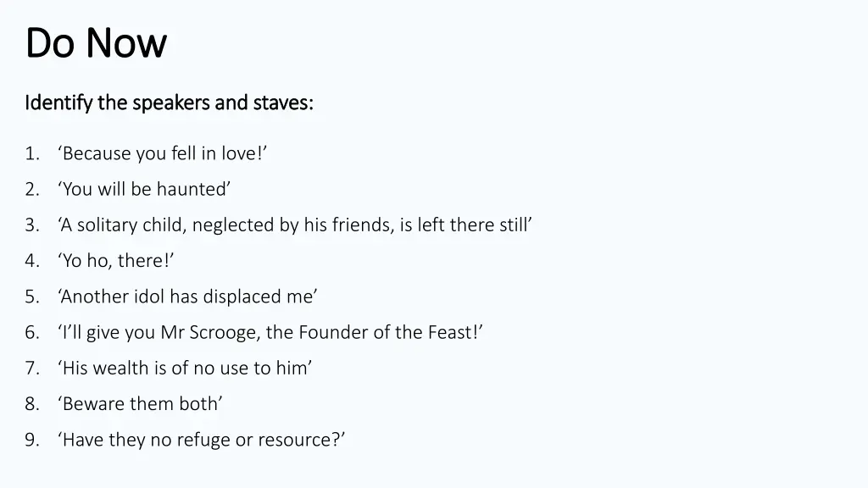Image resolution: width=868 pixels, height=488 pixels.
Task: Select the line 'You will be haunted'
Action: coord(144,189)
